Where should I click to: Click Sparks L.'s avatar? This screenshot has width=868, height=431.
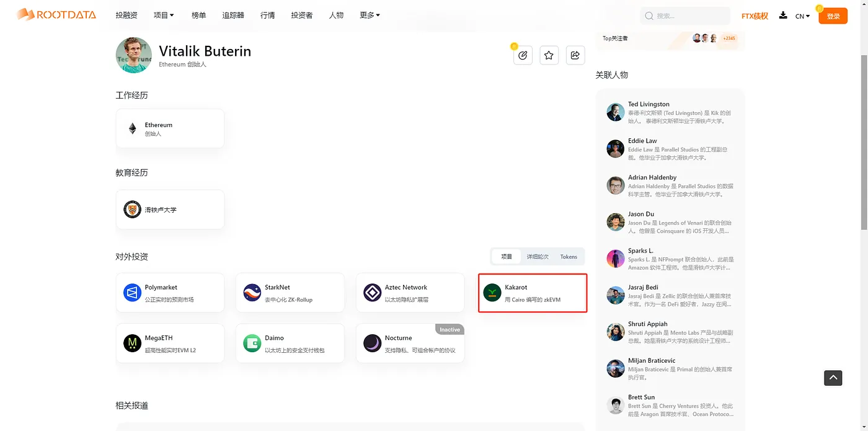(616, 259)
